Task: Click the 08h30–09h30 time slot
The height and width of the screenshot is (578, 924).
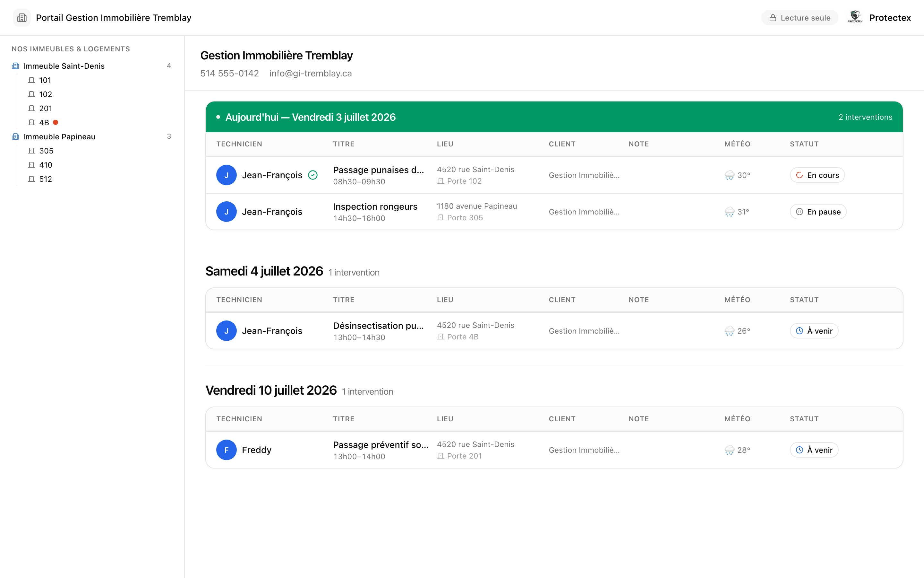Action: coord(359,181)
